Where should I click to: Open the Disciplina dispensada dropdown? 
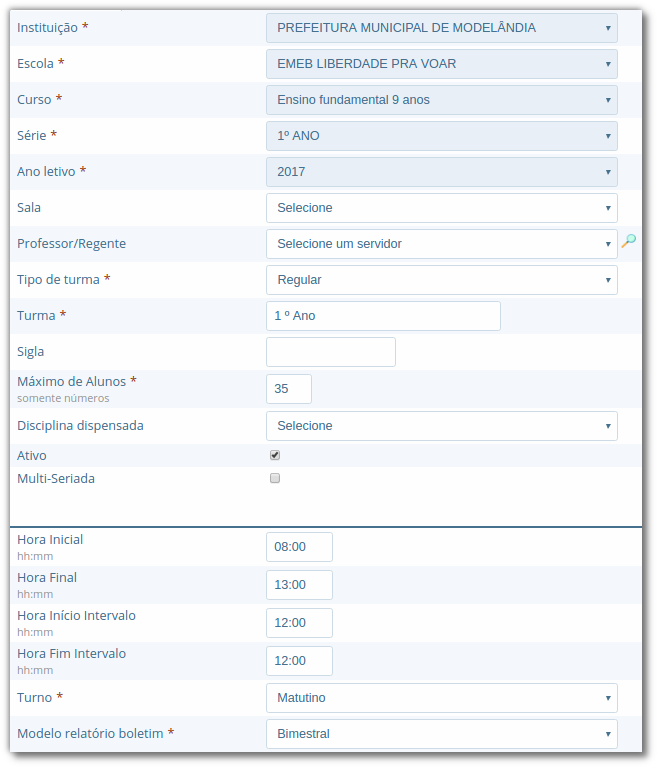(x=441, y=426)
